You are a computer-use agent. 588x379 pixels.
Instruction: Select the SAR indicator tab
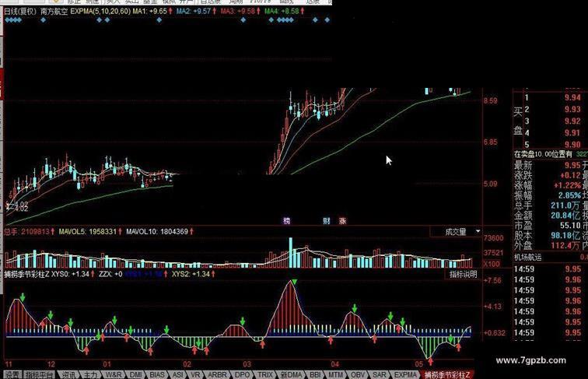[x=379, y=374]
